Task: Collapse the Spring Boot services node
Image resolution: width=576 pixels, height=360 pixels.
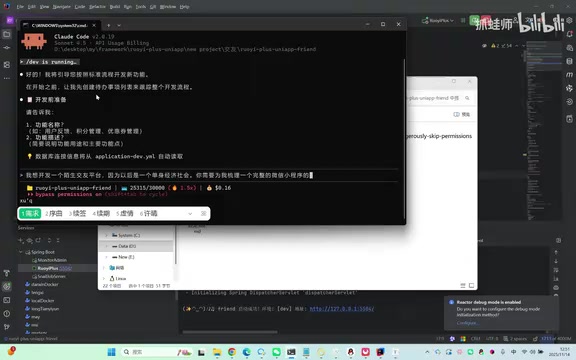Action: tap(21, 252)
